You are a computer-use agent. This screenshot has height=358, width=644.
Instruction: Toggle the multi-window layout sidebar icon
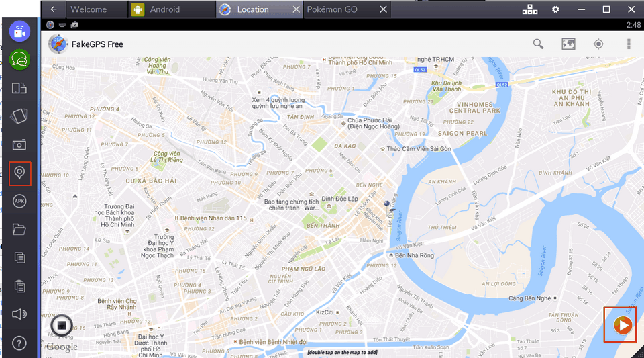pos(19,88)
